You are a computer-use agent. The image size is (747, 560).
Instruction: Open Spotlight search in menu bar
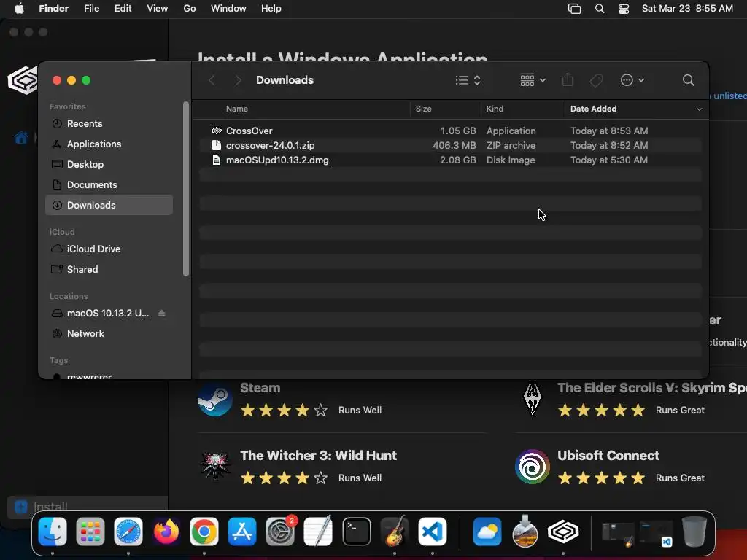pos(600,9)
